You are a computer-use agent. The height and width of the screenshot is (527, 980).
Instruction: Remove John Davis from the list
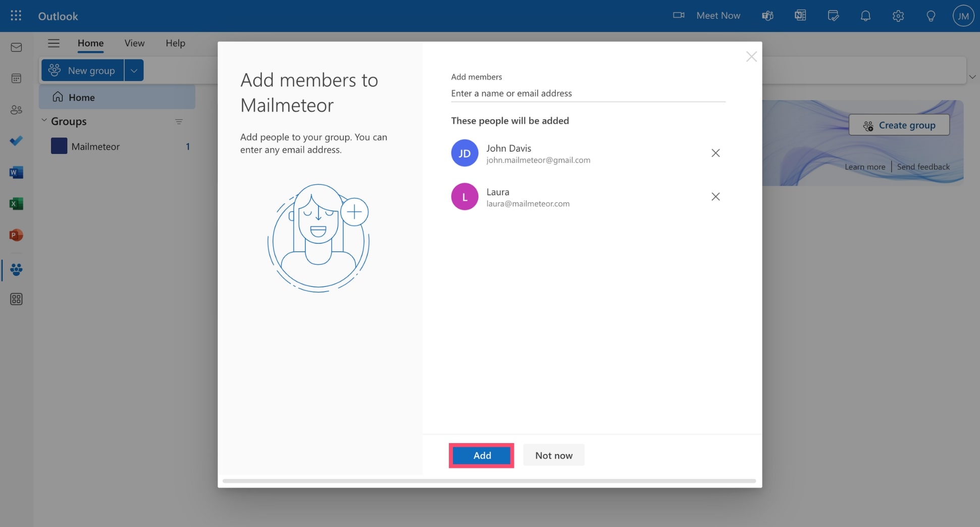(x=715, y=153)
